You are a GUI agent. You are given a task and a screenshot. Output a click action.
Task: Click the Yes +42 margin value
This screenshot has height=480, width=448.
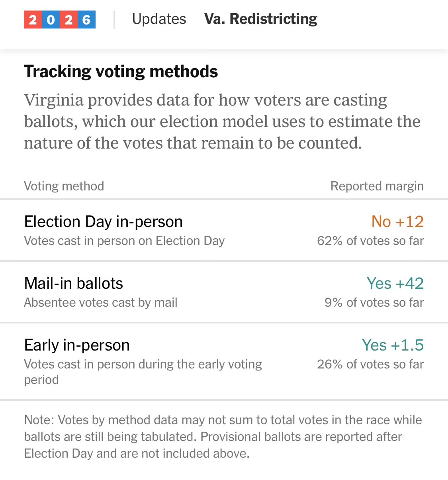click(395, 283)
